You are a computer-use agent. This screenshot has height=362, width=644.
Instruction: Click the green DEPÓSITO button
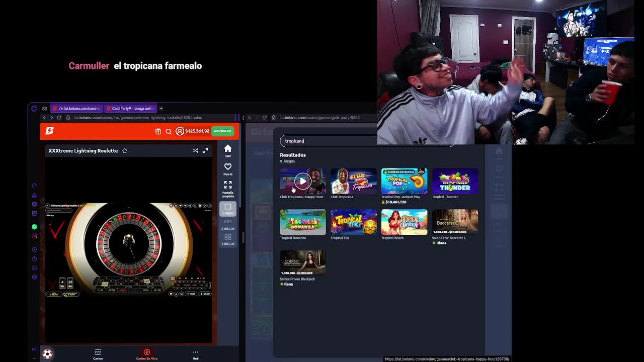click(222, 131)
